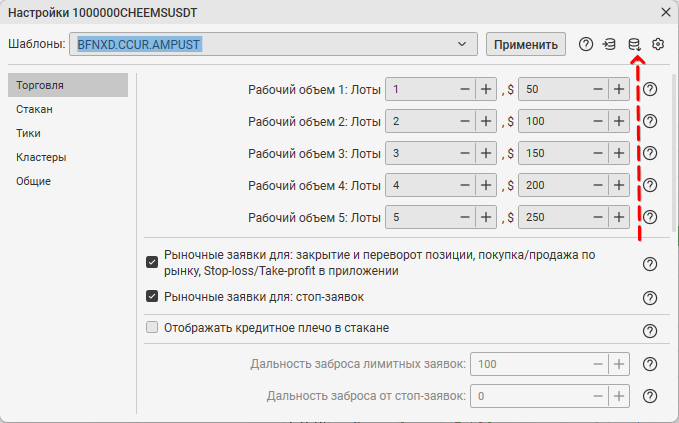Click the import template database icon
Viewport: 679px width, 423px height.
pos(609,44)
